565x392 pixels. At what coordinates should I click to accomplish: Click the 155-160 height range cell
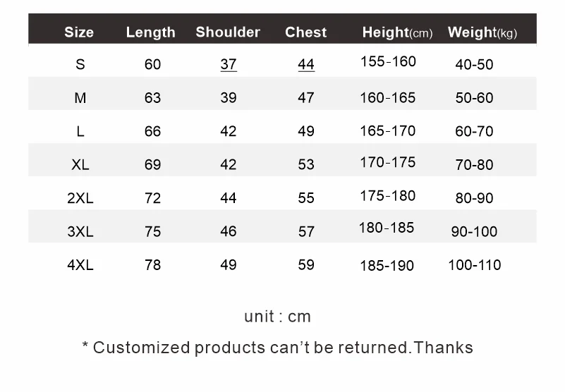click(388, 61)
